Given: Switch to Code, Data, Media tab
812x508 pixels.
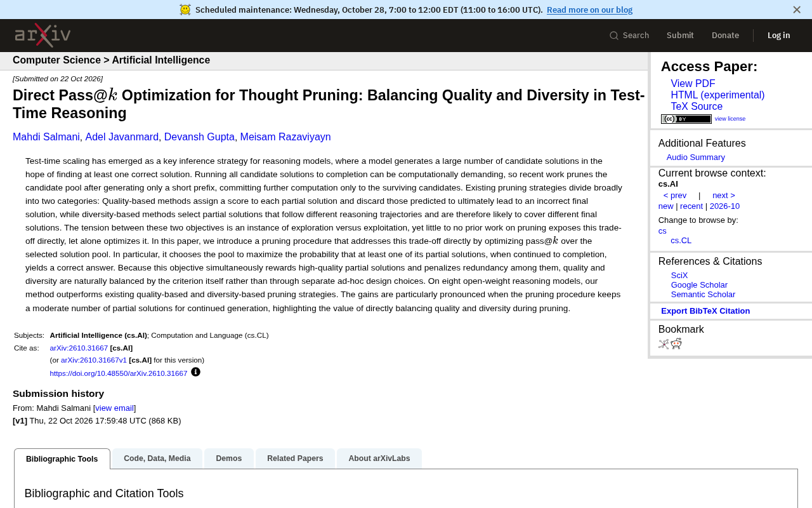Looking at the screenshot, I should pos(157,458).
